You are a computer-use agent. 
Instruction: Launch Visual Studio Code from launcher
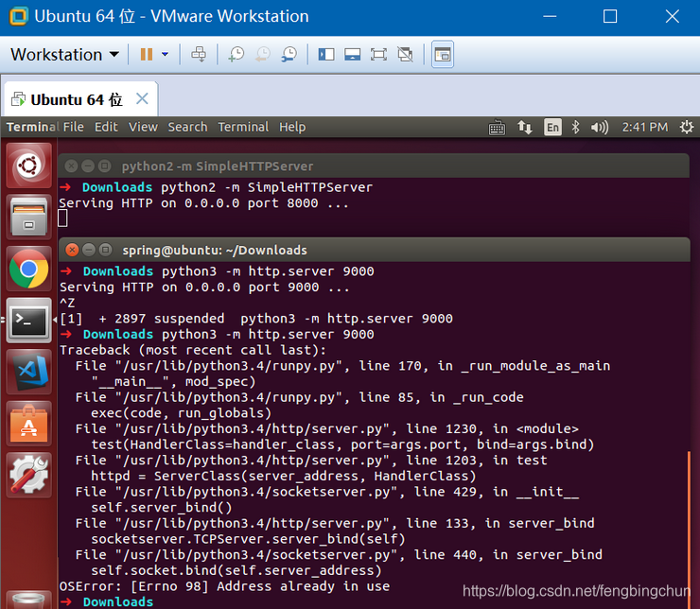(x=29, y=372)
